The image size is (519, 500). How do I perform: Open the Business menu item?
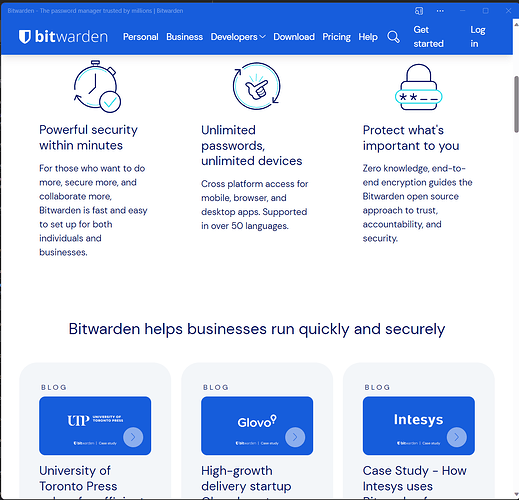click(x=184, y=37)
